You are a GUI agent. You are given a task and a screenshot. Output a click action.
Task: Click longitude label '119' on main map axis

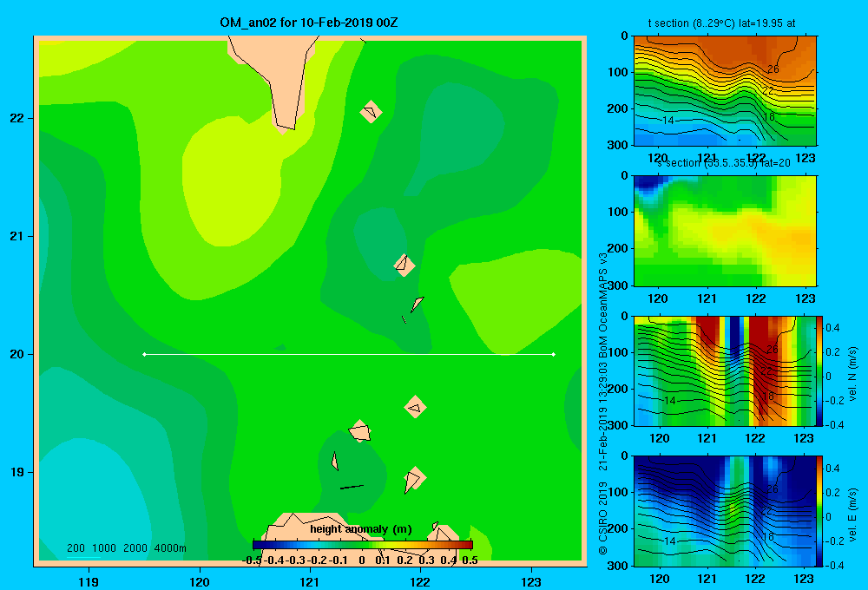(89, 581)
